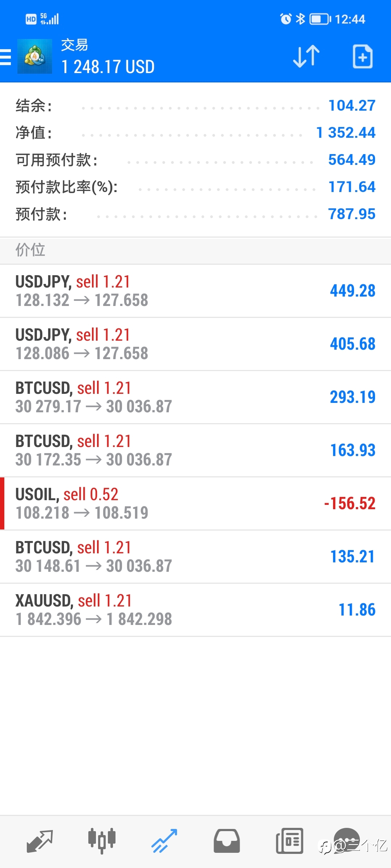Viewport: 391px width, 868px height.
Task: Open the hamburger side menu
Action: (5, 57)
